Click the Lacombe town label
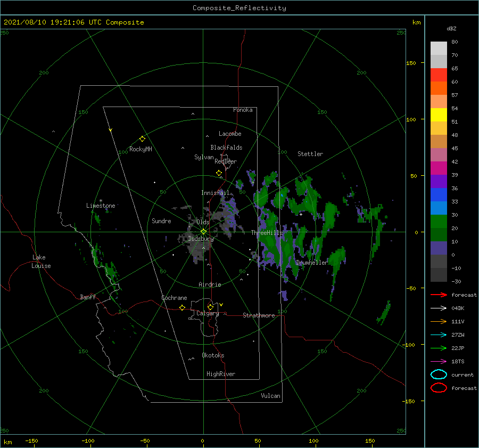The image size is (479, 448). tap(230, 134)
